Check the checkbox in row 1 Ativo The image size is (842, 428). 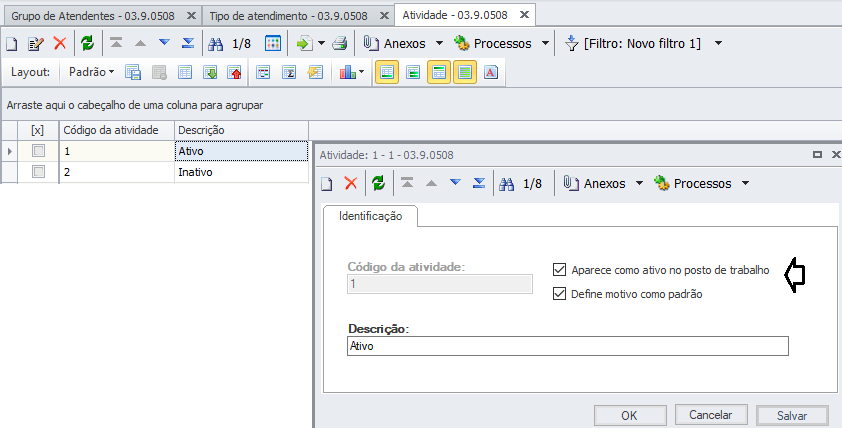(38, 151)
